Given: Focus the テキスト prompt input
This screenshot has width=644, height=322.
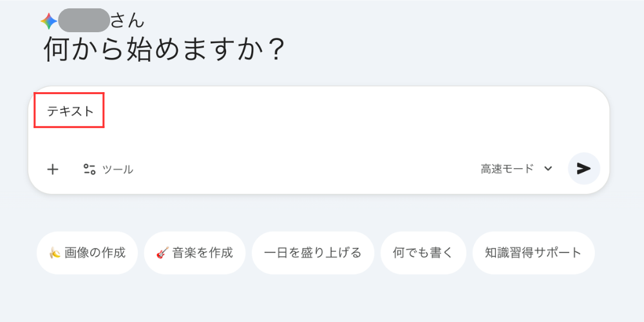Looking at the screenshot, I should pyautogui.click(x=70, y=111).
